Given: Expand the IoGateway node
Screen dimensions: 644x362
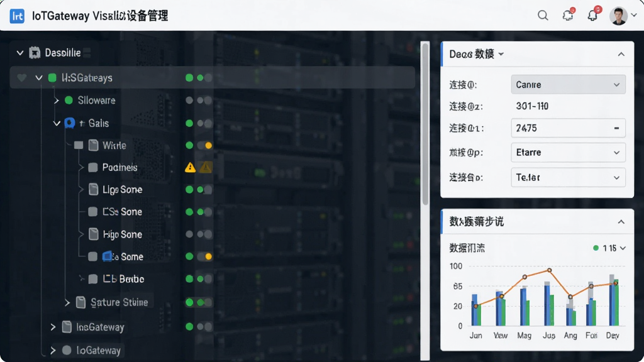Looking at the screenshot, I should pos(53,350).
